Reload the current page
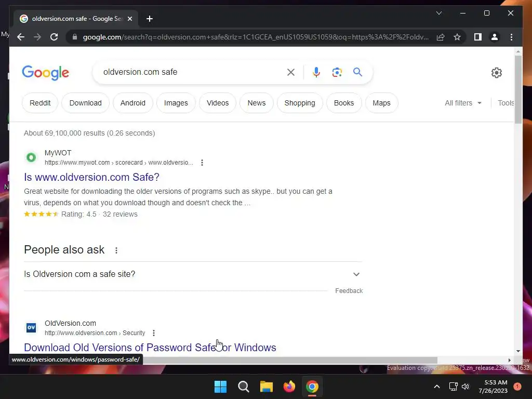 (54, 37)
